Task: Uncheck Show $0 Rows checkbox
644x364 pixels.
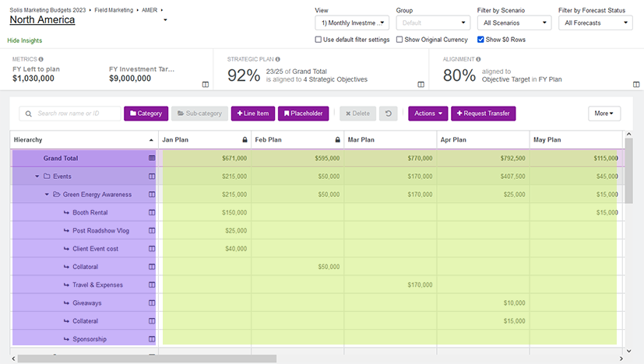Action: pyautogui.click(x=480, y=40)
